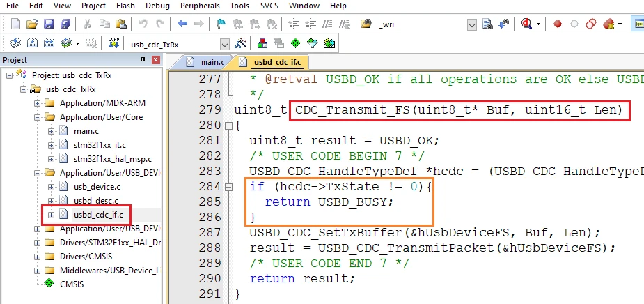Image resolution: width=644 pixels, height=304 pixels.
Task: Open the Pack Installer icon
Action: coord(329,43)
